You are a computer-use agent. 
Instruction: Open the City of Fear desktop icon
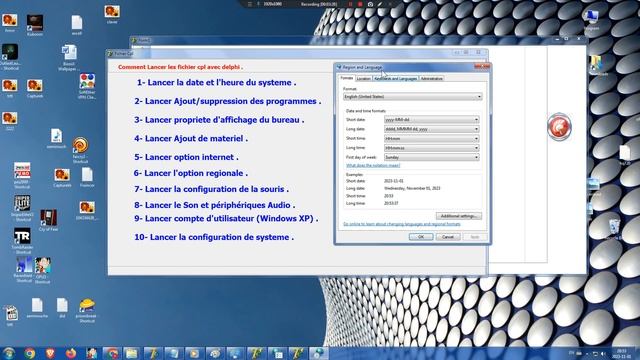click(48, 220)
